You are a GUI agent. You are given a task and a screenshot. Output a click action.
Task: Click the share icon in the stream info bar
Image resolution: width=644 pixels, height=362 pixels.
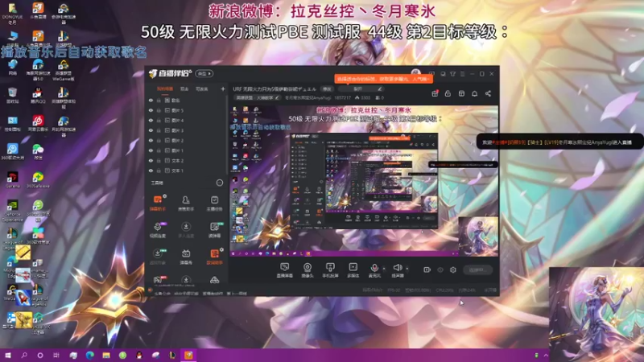pyautogui.click(x=488, y=93)
